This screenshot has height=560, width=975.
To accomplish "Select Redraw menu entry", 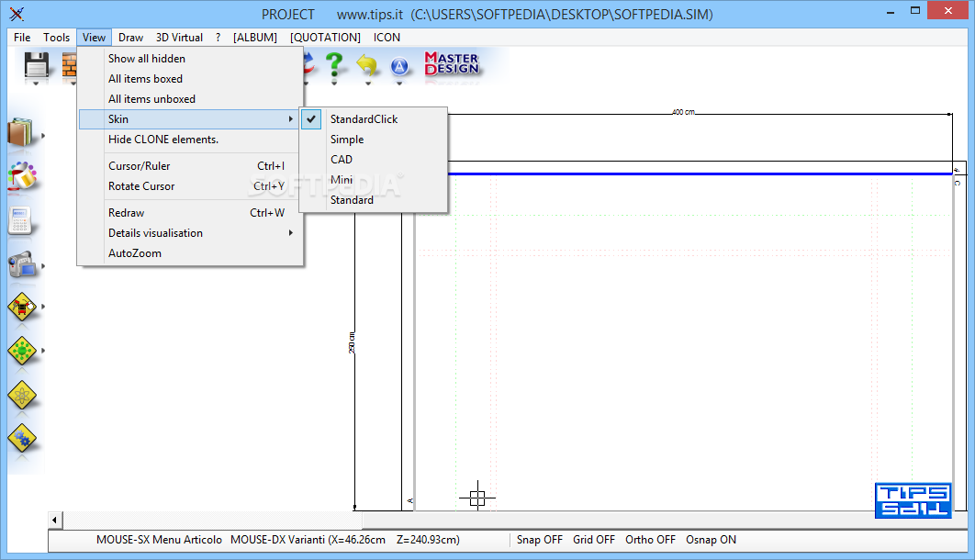I will (191, 213).
